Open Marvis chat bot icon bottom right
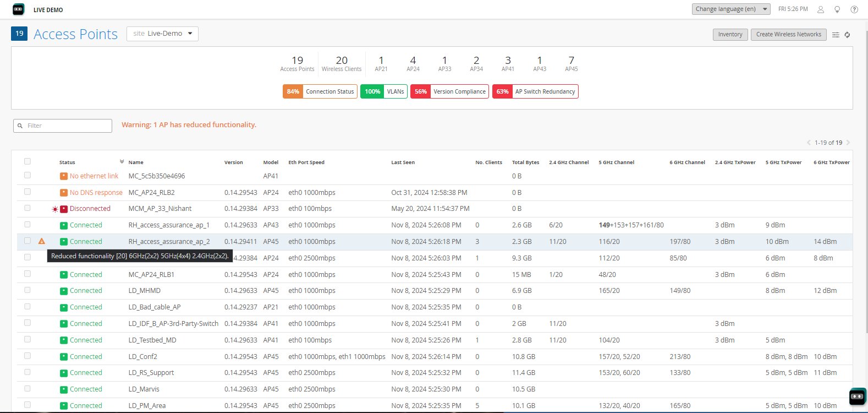The image size is (868, 413). tap(857, 396)
